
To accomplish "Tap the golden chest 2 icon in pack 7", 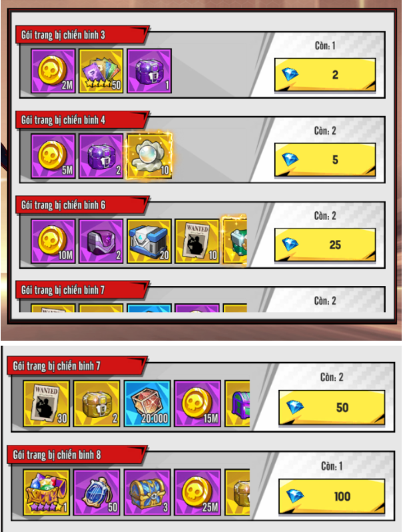I will click(x=97, y=403).
